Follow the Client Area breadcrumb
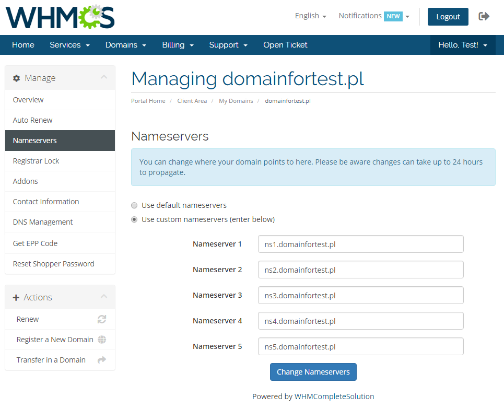 pos(192,101)
